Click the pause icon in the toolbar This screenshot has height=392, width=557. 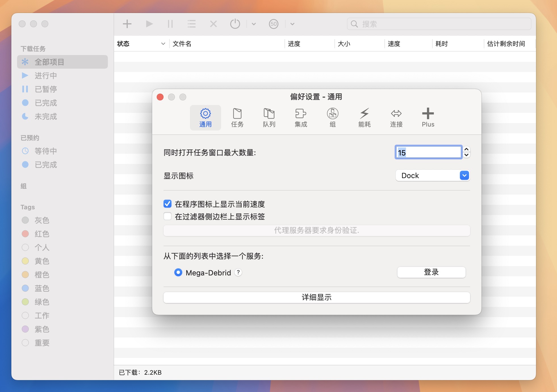(x=170, y=24)
